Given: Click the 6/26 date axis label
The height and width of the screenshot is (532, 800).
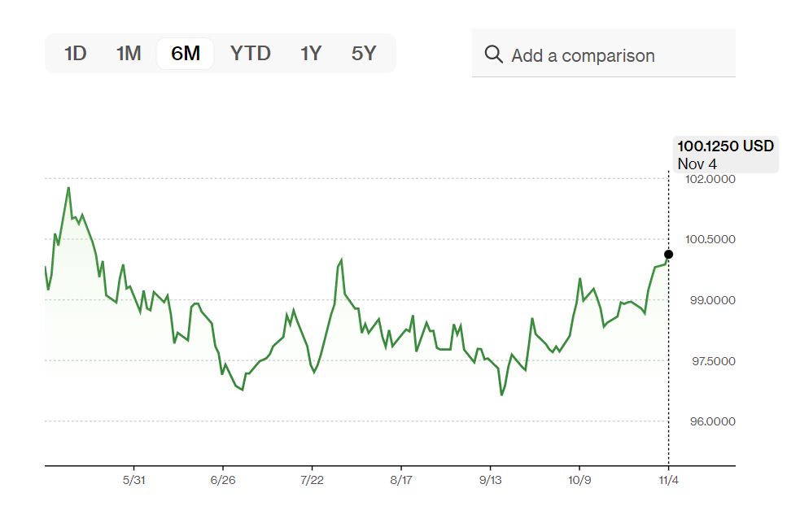Looking at the screenshot, I should pos(222,481).
